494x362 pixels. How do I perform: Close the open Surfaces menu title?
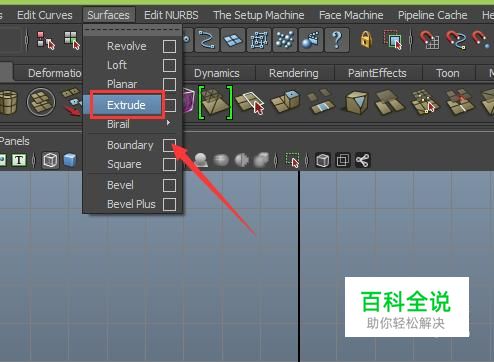(x=108, y=15)
